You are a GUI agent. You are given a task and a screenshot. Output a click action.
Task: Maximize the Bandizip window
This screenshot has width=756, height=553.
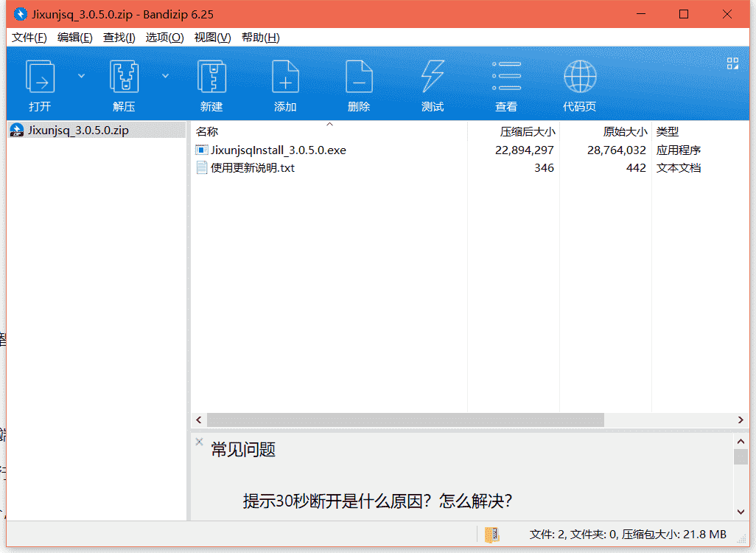tap(684, 14)
